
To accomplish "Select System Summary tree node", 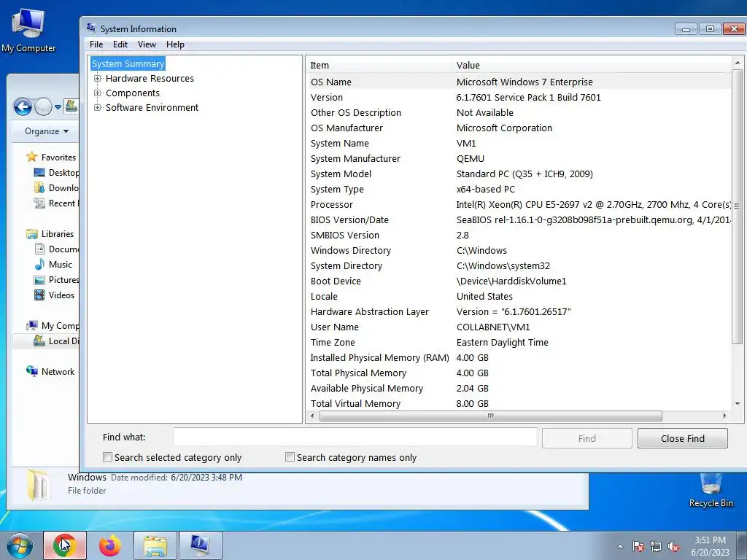I will click(128, 64).
